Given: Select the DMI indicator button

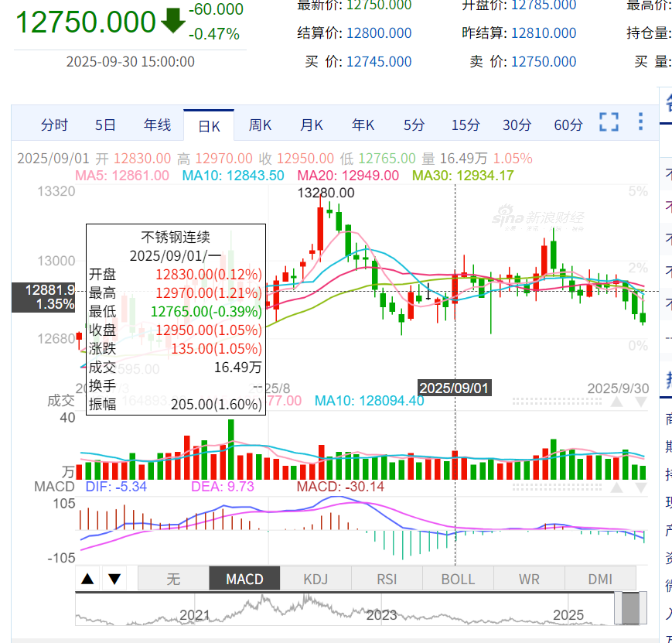Looking at the screenshot, I should click(600, 579).
